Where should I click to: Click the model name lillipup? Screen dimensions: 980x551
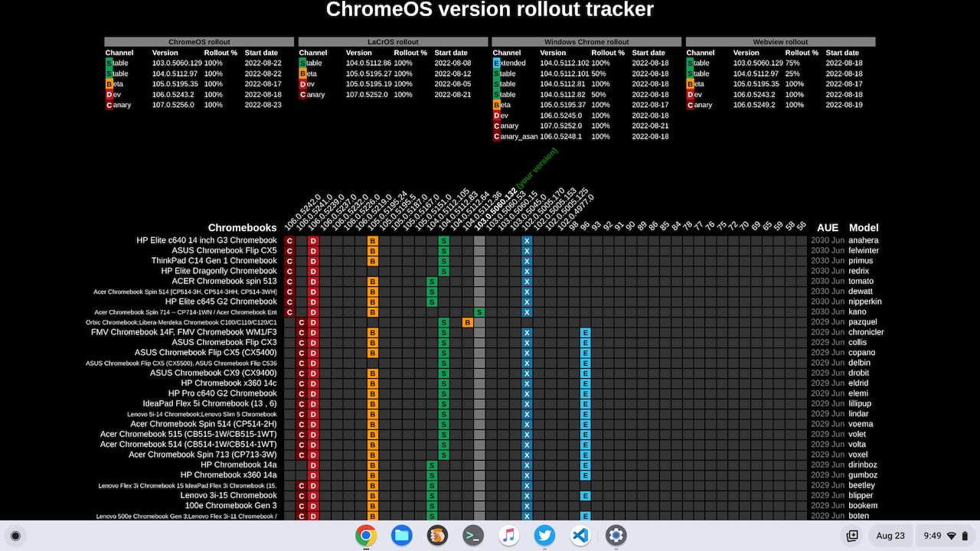[x=860, y=403]
